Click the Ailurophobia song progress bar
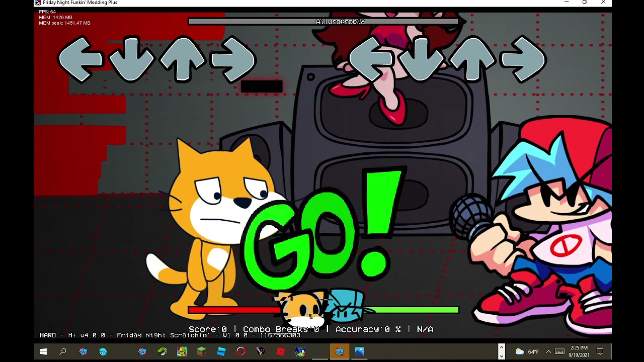Image resolution: width=644 pixels, height=362 pixels. tap(324, 22)
